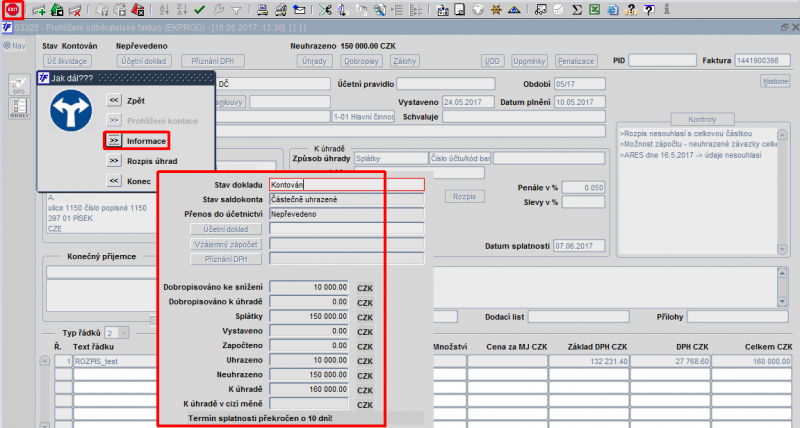Click the sigma sum icon
Image resolution: width=800 pixels, height=428 pixels.
577,10
